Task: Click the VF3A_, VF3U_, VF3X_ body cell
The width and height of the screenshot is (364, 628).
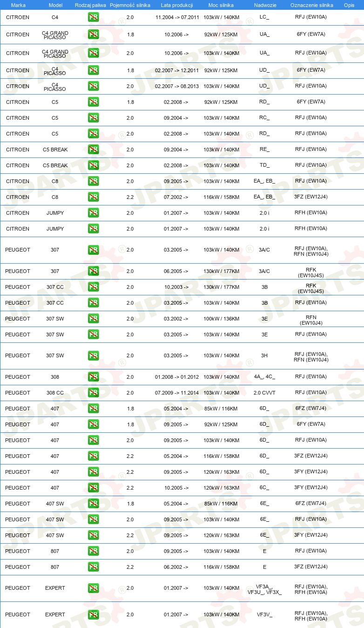Action: pos(264,589)
